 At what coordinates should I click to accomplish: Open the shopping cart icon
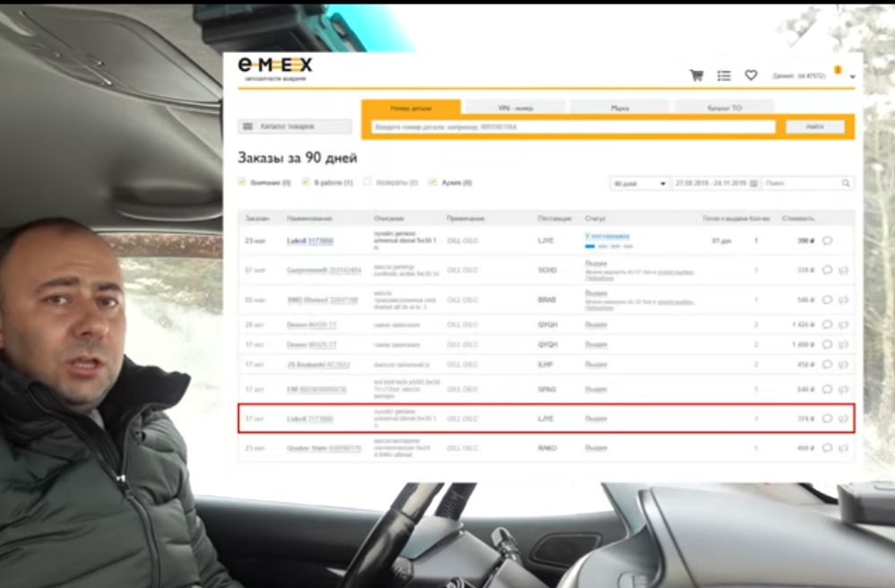696,76
